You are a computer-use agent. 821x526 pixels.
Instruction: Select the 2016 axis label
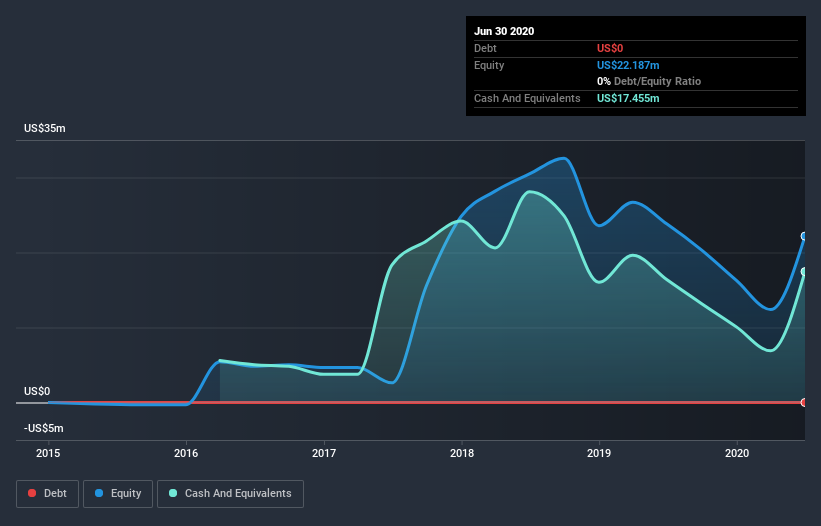[x=186, y=453]
